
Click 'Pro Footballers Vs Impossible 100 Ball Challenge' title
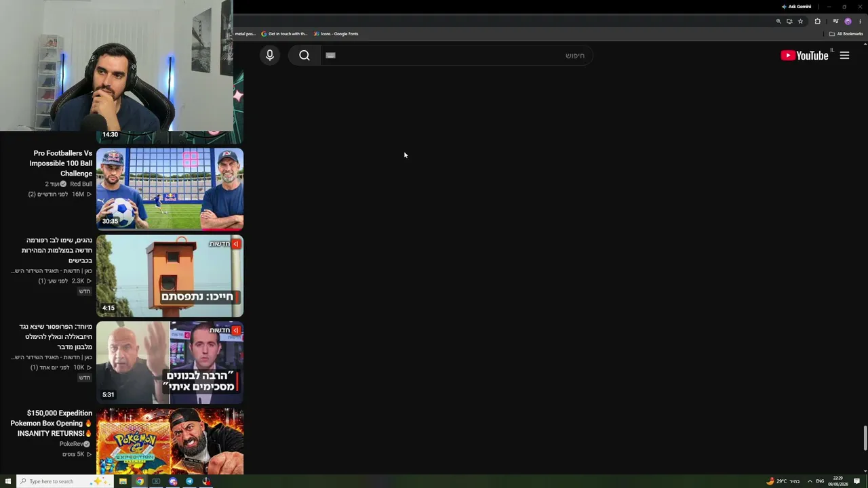click(61, 163)
